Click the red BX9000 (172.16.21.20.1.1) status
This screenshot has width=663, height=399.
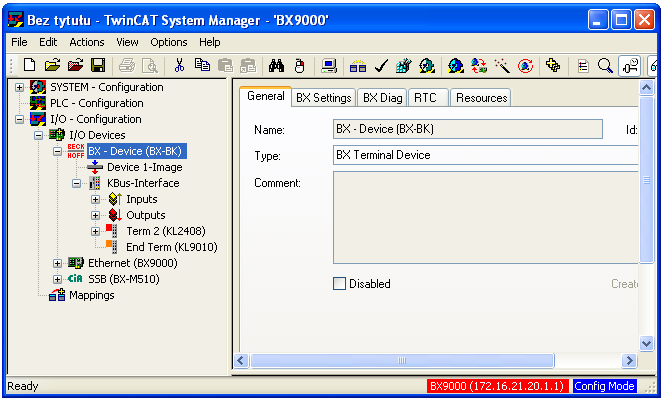coord(497,386)
